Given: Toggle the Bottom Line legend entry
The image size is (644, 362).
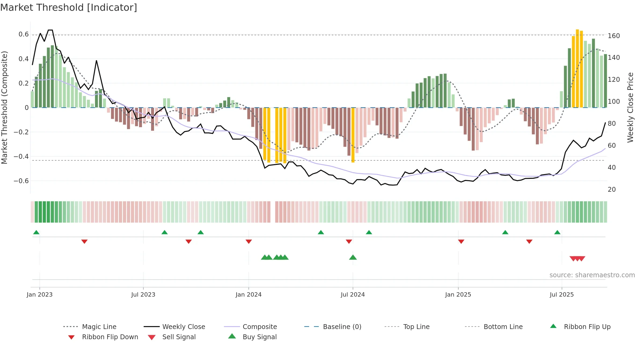Looking at the screenshot, I should [x=494, y=327].
